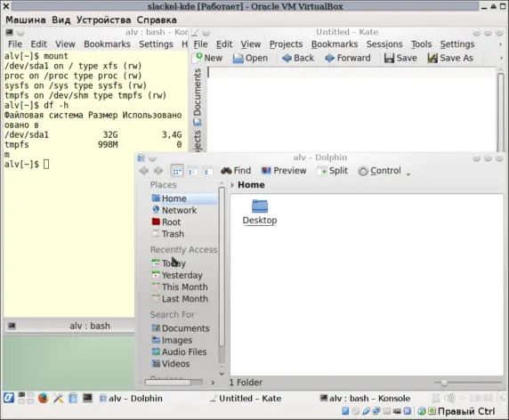Launch Firefox from panel
Screen dimensions: 509x420
pyautogui.click(x=43, y=398)
